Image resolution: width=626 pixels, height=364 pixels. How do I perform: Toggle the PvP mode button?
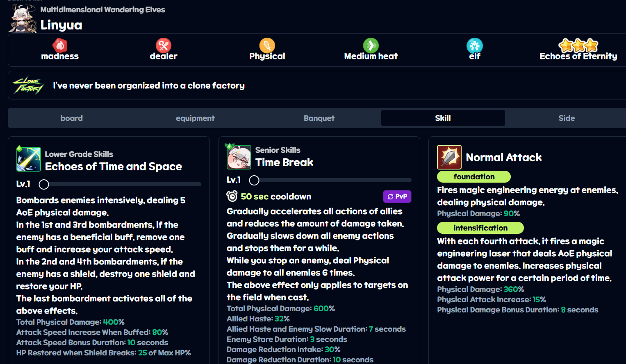tap(397, 197)
